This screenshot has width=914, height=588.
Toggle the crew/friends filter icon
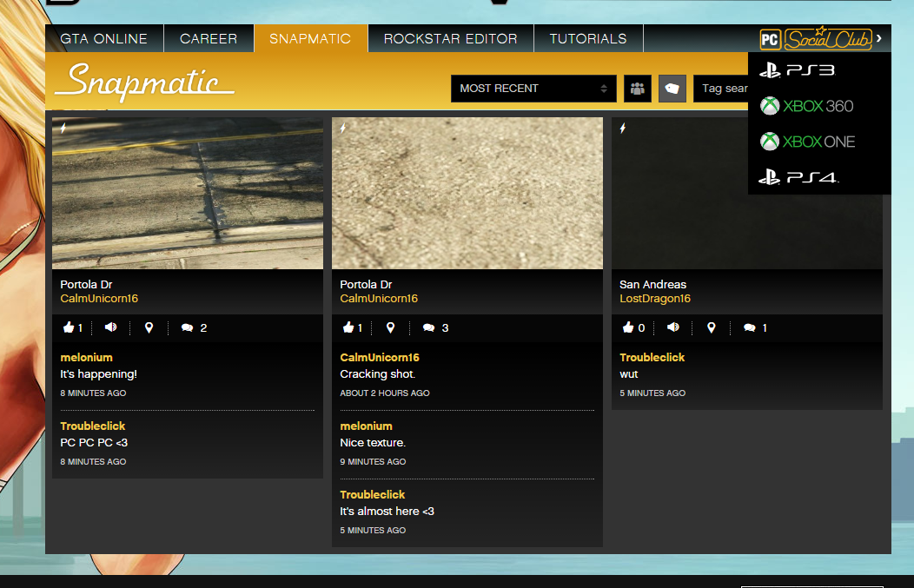tap(638, 89)
